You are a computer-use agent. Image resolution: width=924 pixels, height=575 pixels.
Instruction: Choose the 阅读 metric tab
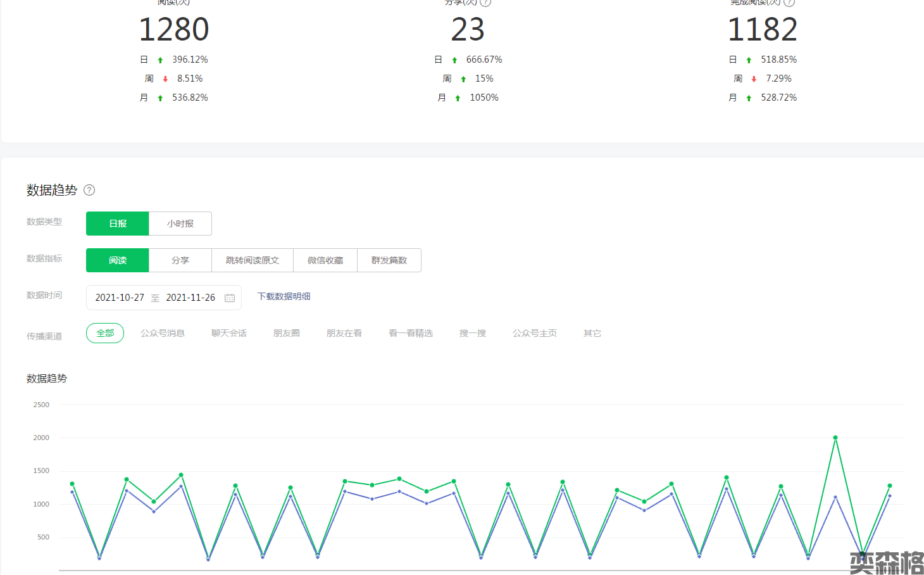[118, 260]
